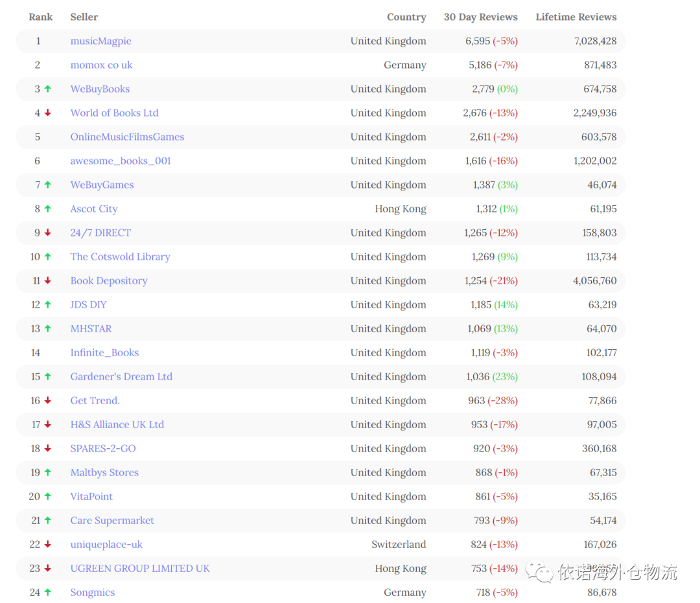Open the momox co uk seller link
This screenshot has height=603, width=700.
pyautogui.click(x=101, y=65)
